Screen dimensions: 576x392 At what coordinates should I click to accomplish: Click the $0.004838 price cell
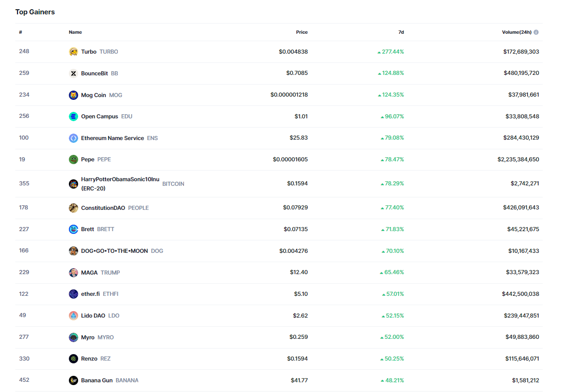293,52
